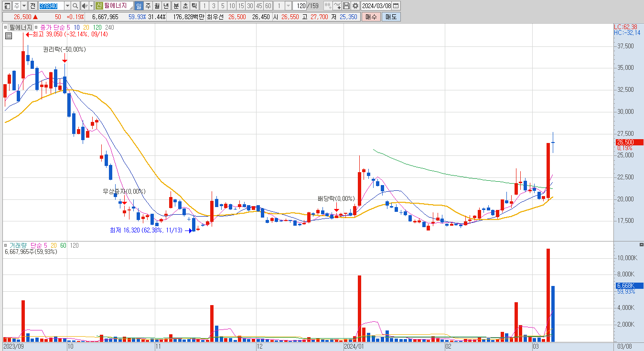Open chart settings gear icon
This screenshot has height=351, width=644.
click(355, 6)
